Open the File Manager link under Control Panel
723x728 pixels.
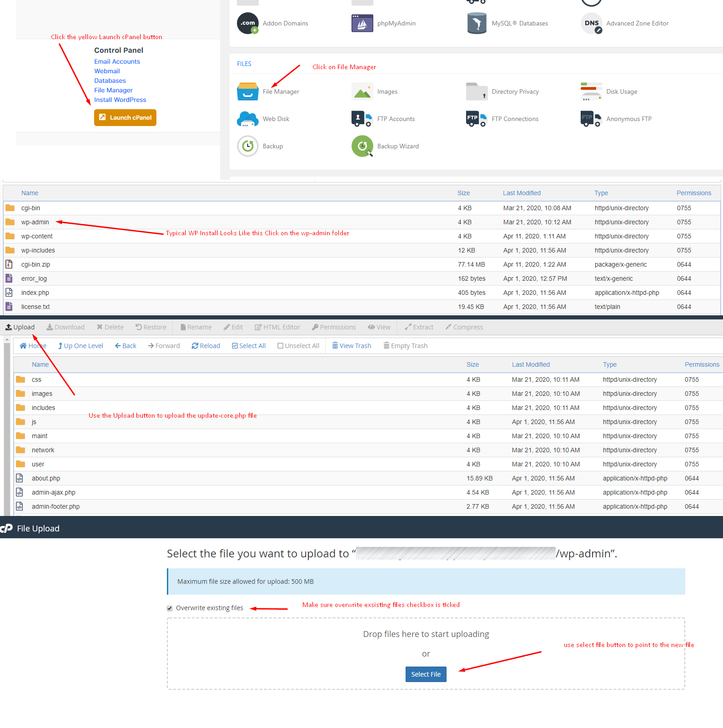pos(113,90)
